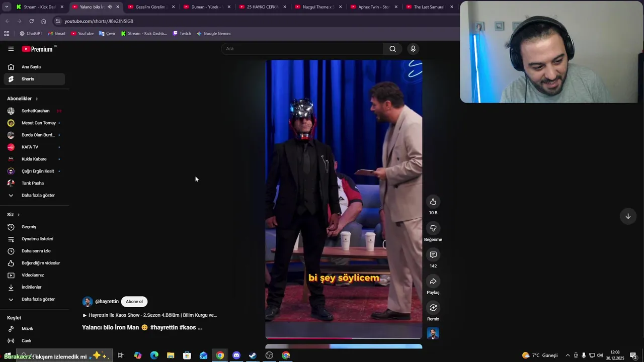Screen dimensions: 644x362
Task: Open Microsoft Edge from the taskbar
Action: pyautogui.click(x=154, y=355)
